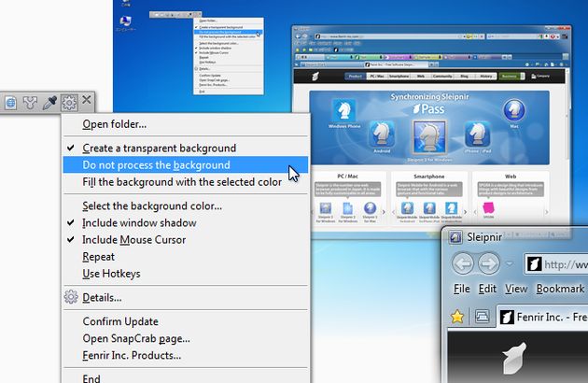588x383 pixels.
Task: Click the Mac globe icon in banner
Action: (513, 110)
